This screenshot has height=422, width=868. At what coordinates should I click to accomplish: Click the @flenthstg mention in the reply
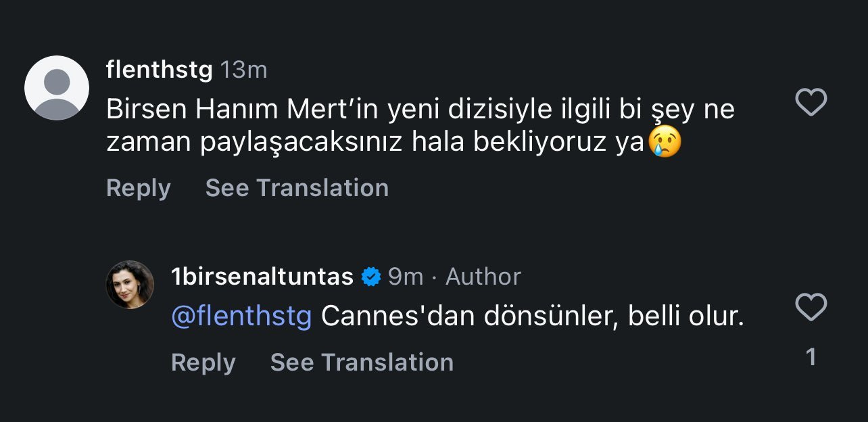(241, 316)
